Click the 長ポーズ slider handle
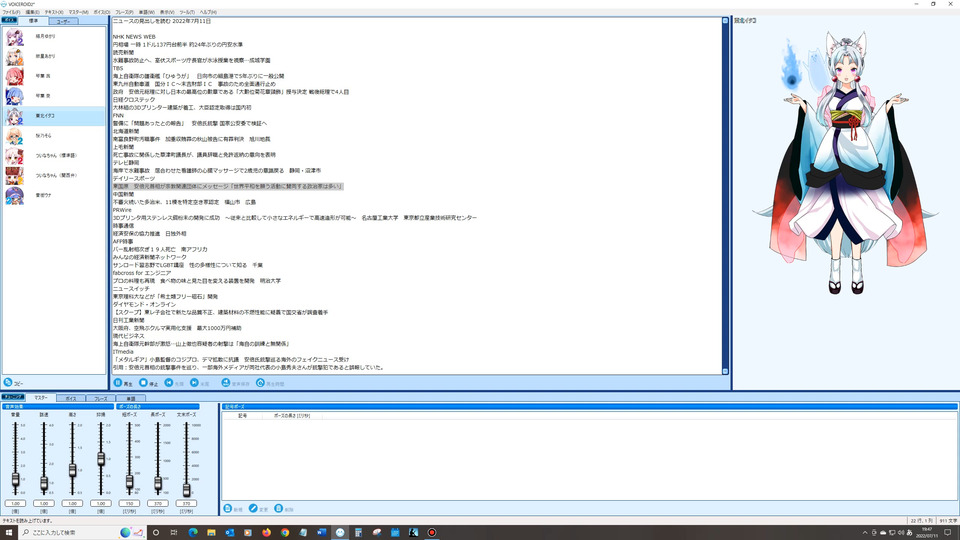960x540 pixels. pos(158,484)
